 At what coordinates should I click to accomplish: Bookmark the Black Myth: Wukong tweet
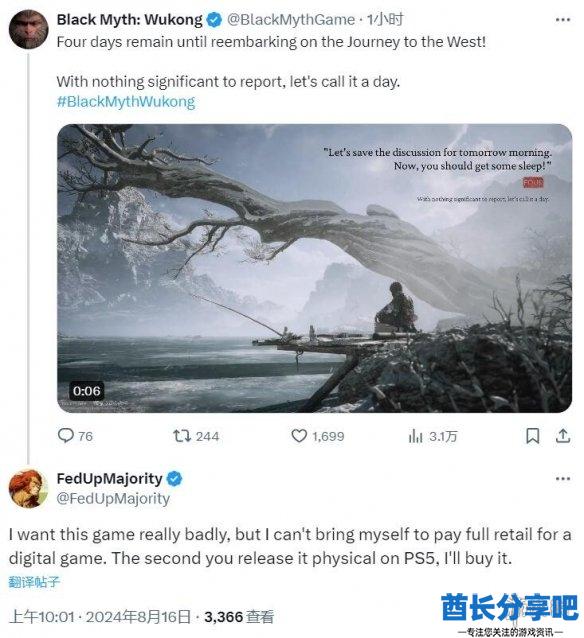coord(532,436)
